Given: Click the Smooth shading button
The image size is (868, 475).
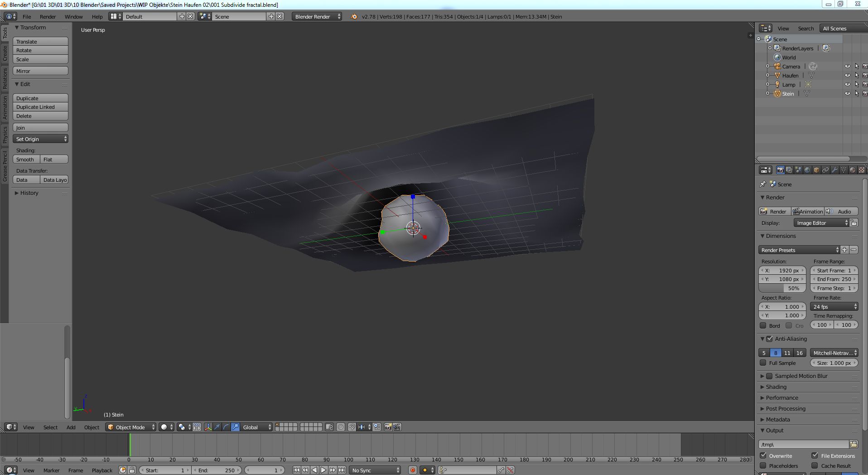Looking at the screenshot, I should point(26,160).
